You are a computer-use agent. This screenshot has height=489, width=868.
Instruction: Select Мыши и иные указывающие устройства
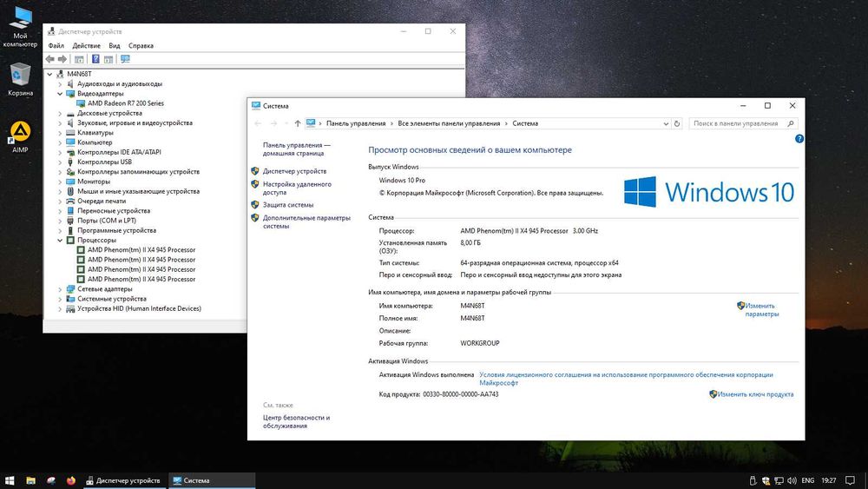tap(138, 192)
